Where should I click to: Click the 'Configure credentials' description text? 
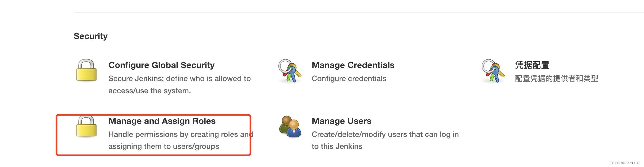349,79
